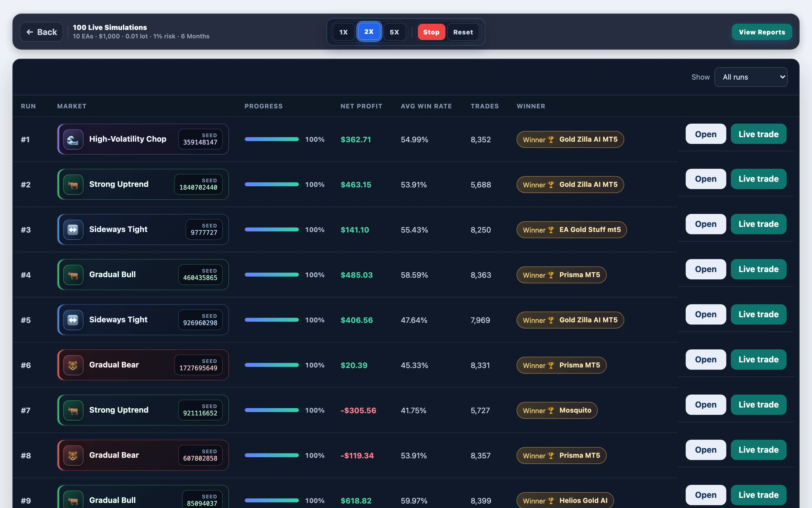
Task: Click the arrows icon in run #3 Sideways Tight
Action: tap(73, 229)
